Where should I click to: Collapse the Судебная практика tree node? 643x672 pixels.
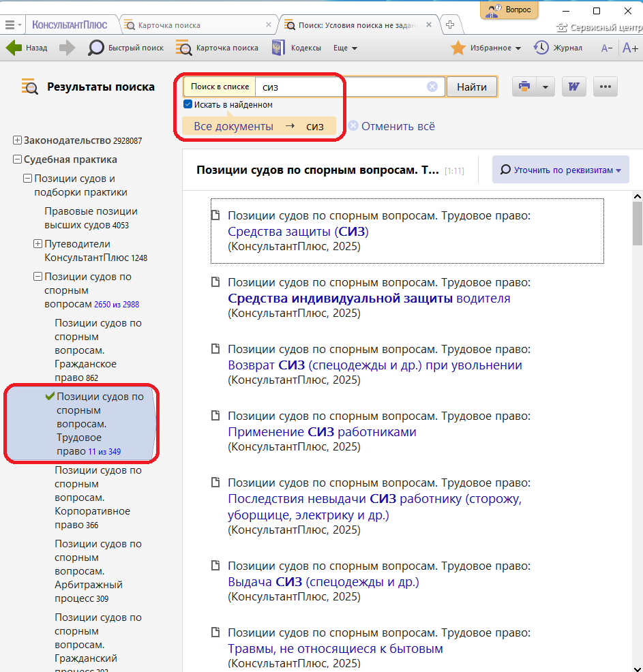tap(18, 159)
